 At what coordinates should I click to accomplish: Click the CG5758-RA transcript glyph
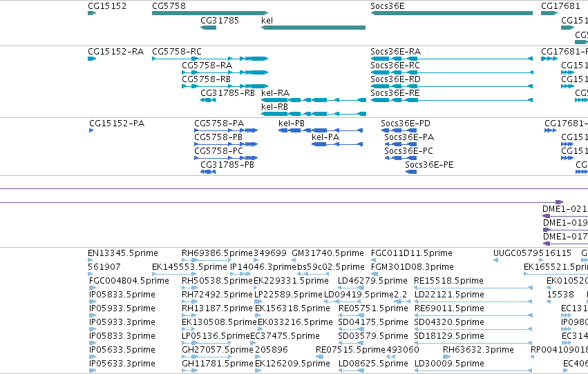(x=225, y=72)
